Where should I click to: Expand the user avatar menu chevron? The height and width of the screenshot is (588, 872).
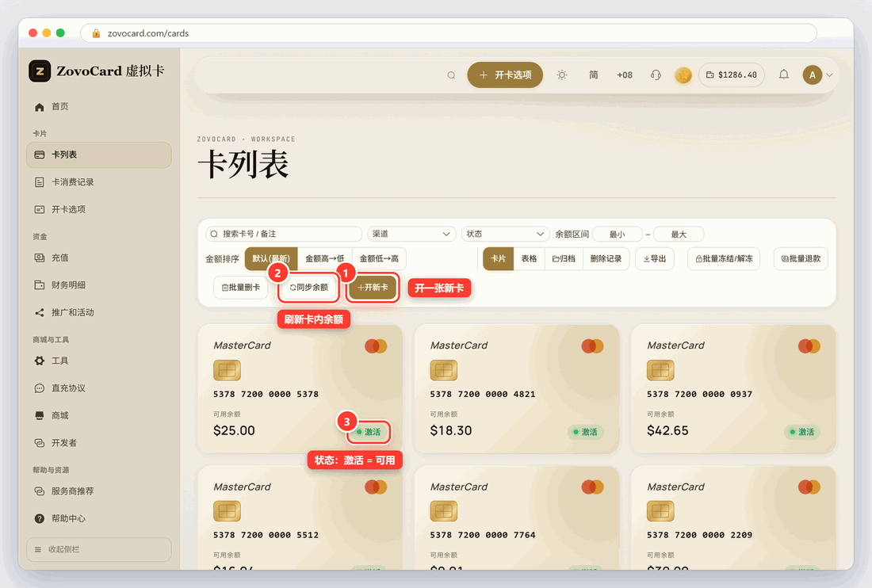pos(829,75)
